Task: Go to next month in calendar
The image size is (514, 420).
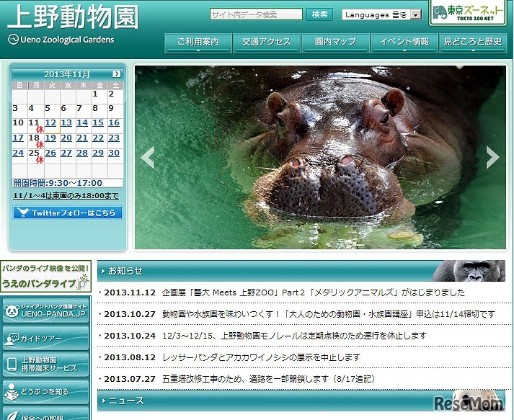Action: (117, 73)
